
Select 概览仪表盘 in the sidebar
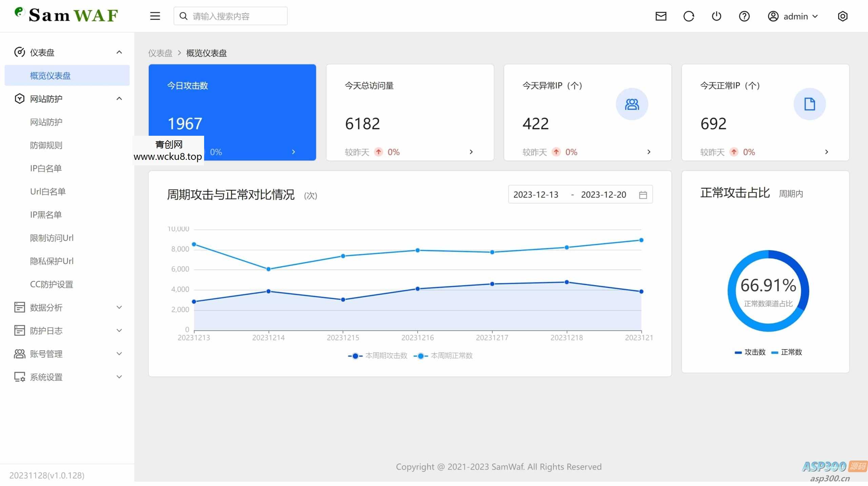(50, 75)
